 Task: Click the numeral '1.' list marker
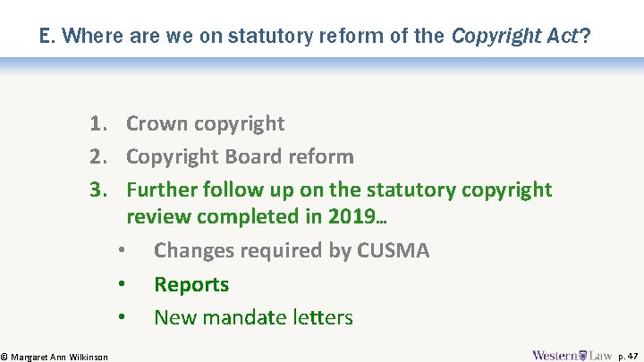(98, 123)
